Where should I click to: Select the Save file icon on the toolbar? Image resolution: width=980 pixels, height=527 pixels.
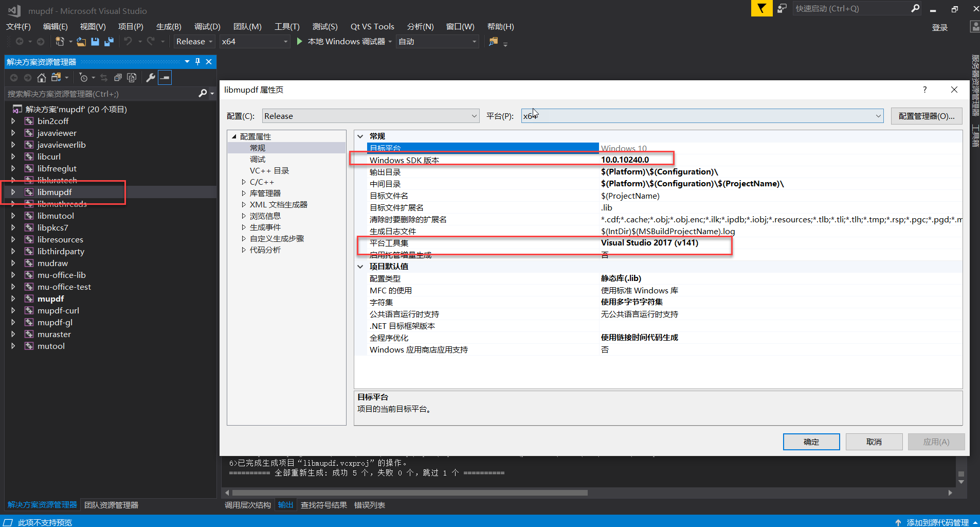pyautogui.click(x=95, y=42)
